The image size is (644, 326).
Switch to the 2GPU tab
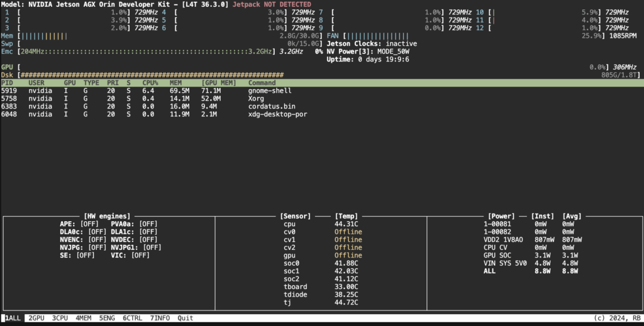(x=36, y=318)
